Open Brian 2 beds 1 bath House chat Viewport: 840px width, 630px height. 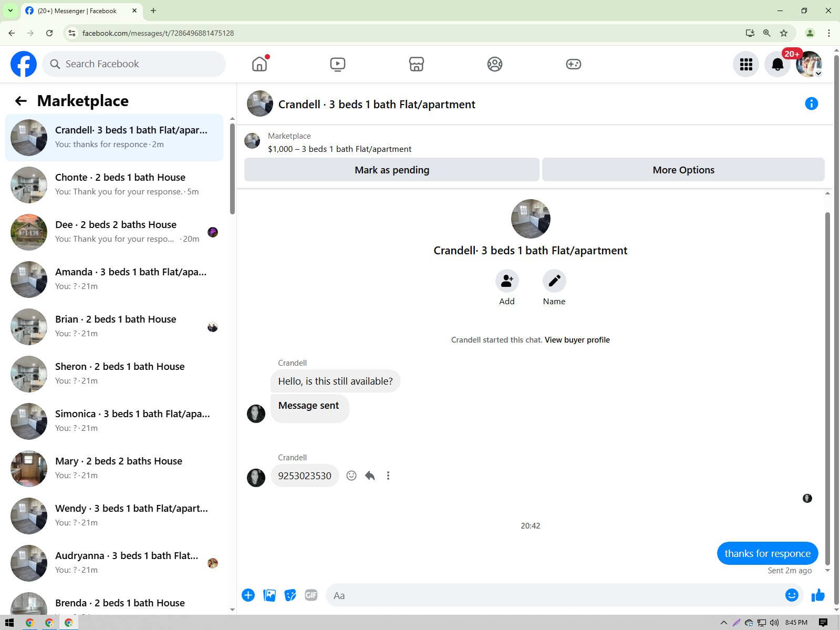pyautogui.click(x=114, y=327)
